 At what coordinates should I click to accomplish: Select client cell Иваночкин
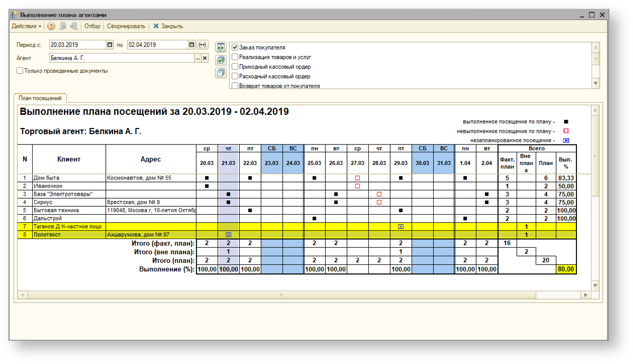point(69,186)
